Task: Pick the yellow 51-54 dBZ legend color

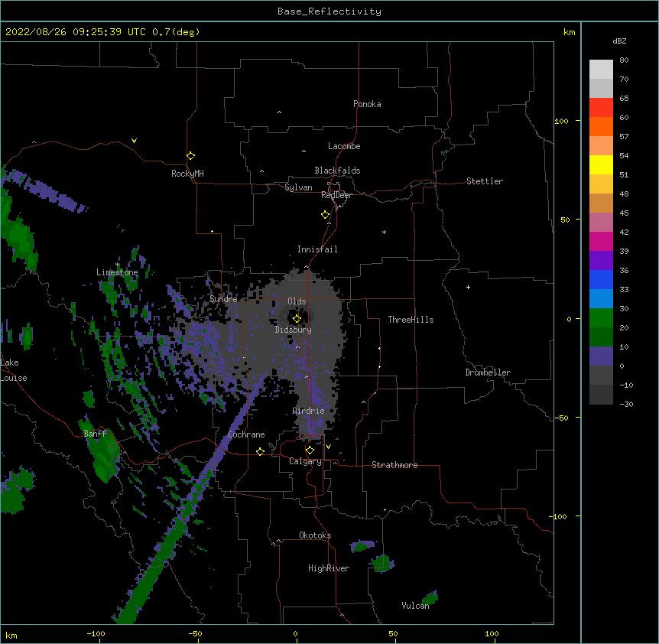Action: point(601,165)
